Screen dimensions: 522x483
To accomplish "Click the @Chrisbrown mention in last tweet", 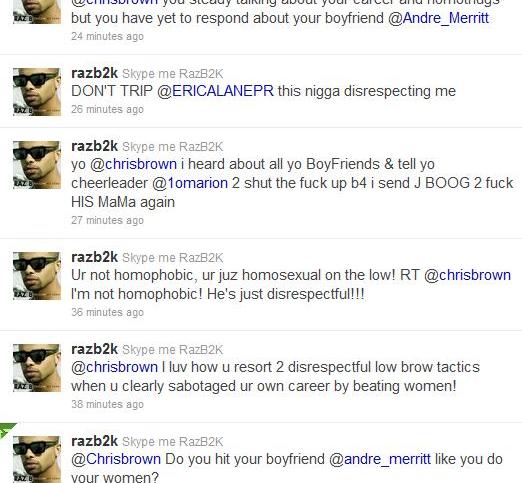I will 116,459.
